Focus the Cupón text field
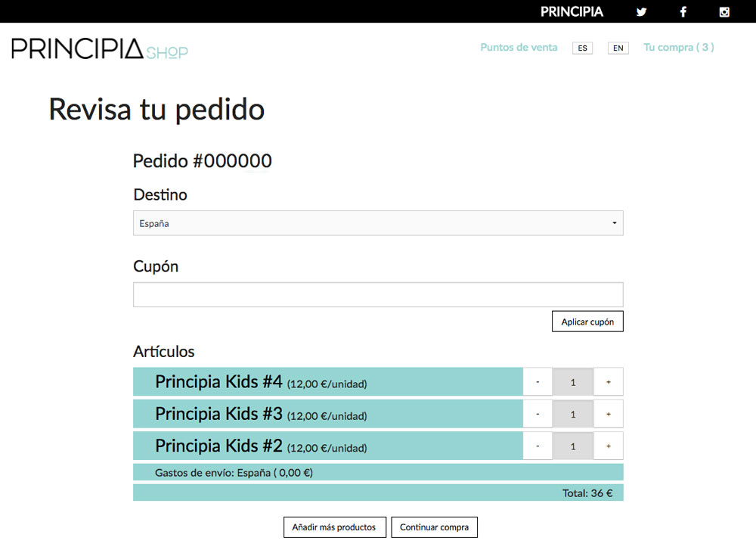756x547 pixels. click(378, 295)
